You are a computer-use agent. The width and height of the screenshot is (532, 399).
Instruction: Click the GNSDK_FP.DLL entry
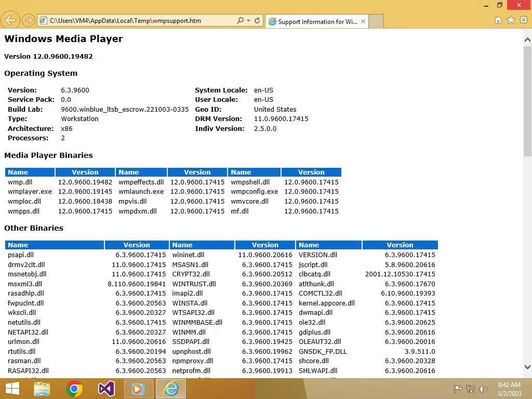point(323,352)
